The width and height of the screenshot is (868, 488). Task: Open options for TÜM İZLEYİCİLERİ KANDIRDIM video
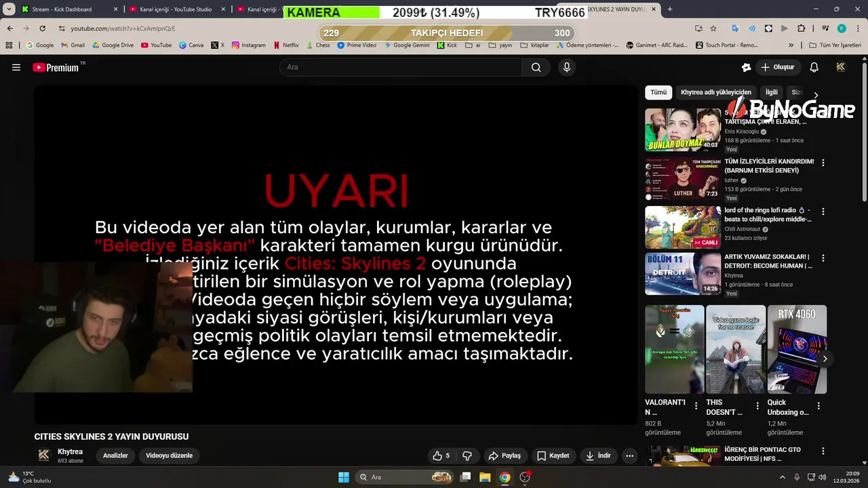[823, 163]
